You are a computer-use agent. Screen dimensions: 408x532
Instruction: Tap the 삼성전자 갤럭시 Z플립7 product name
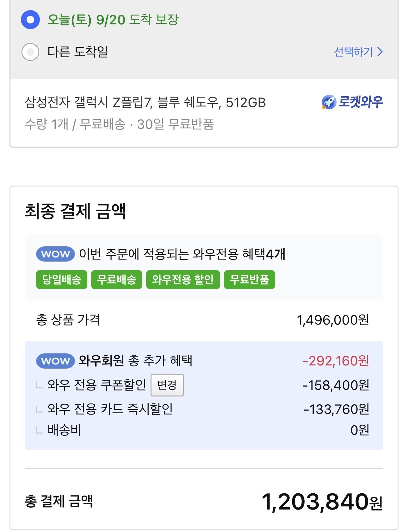[145, 103]
